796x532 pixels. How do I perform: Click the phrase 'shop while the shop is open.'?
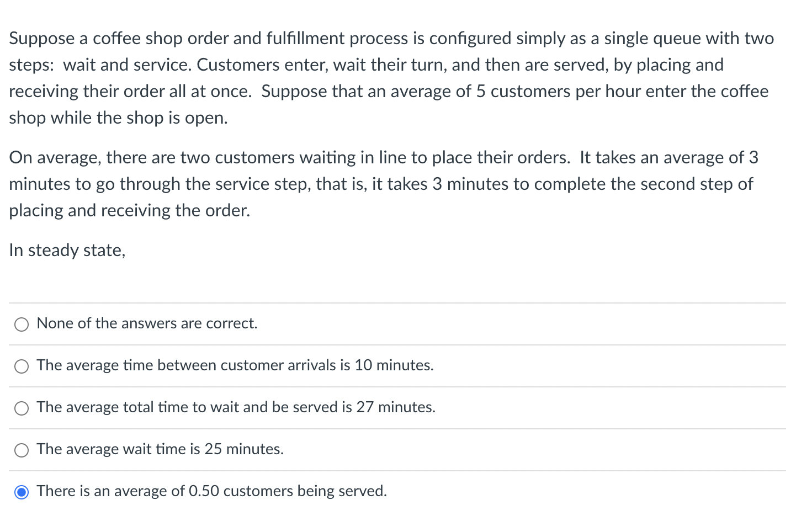pos(118,118)
